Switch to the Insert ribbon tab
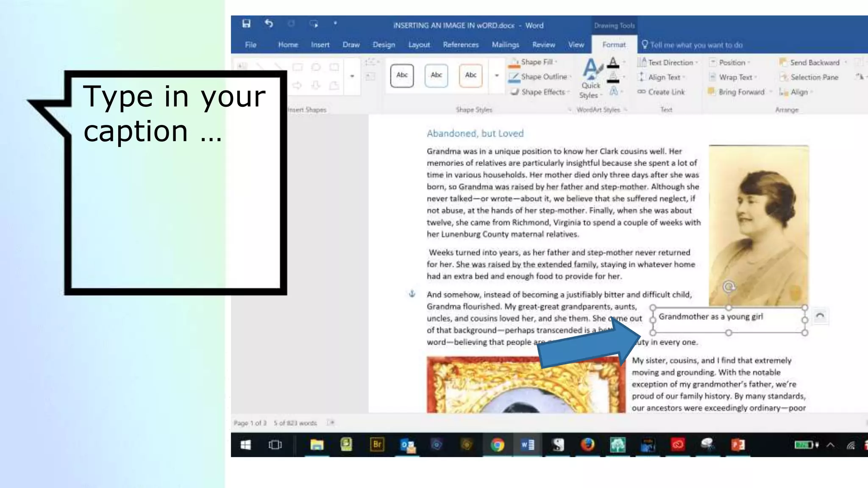This screenshot has width=868, height=488. pyautogui.click(x=320, y=44)
